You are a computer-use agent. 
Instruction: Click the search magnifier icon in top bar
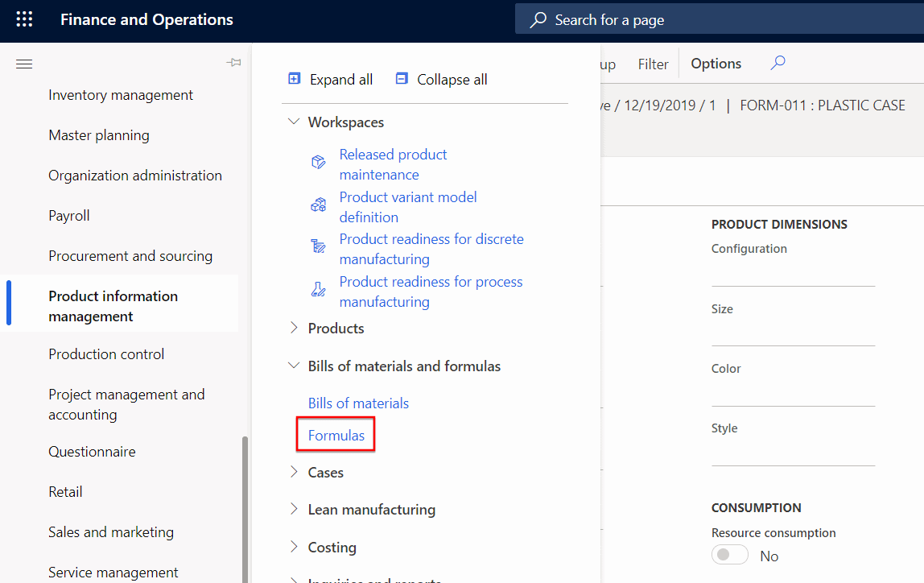coord(538,20)
